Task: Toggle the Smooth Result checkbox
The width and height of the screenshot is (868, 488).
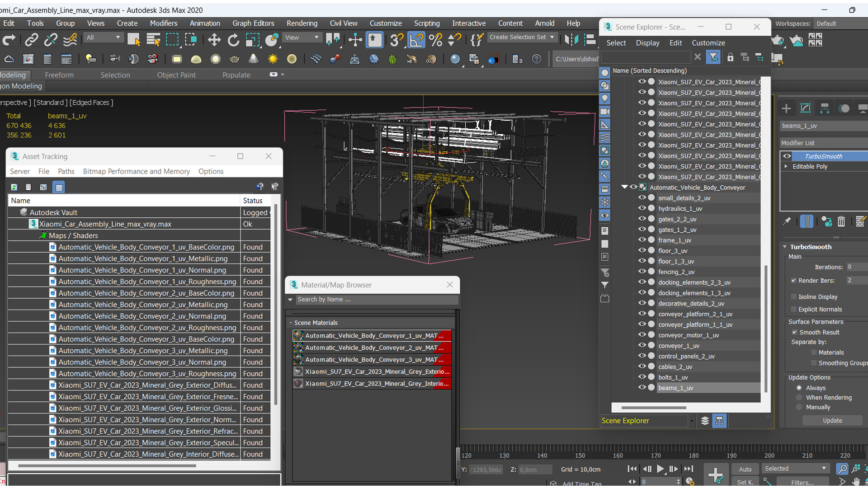Action: tap(794, 332)
